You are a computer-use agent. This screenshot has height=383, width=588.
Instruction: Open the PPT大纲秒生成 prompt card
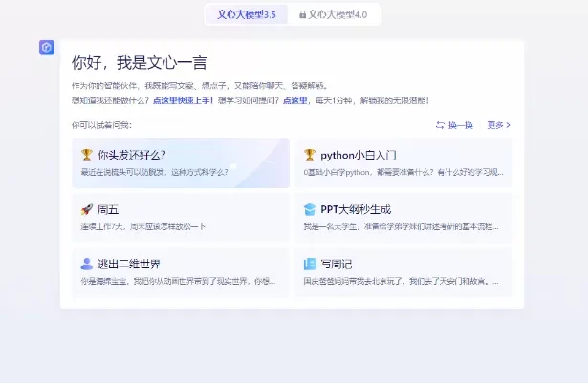[403, 218]
